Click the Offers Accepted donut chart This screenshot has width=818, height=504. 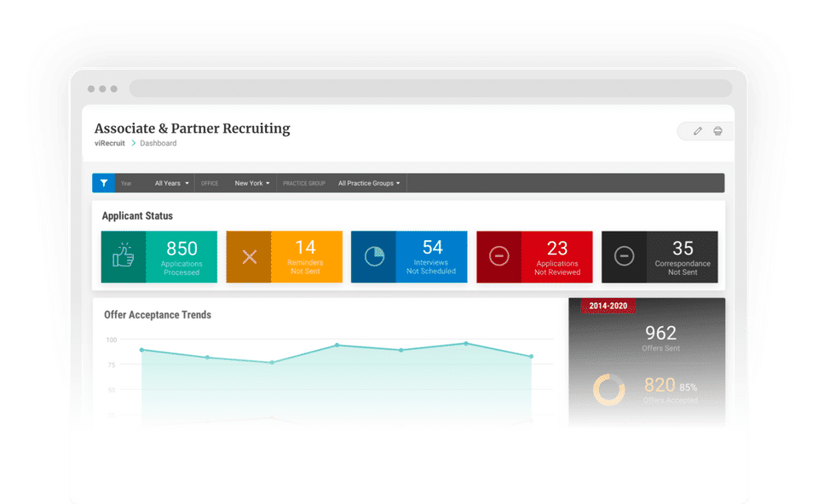(608, 389)
